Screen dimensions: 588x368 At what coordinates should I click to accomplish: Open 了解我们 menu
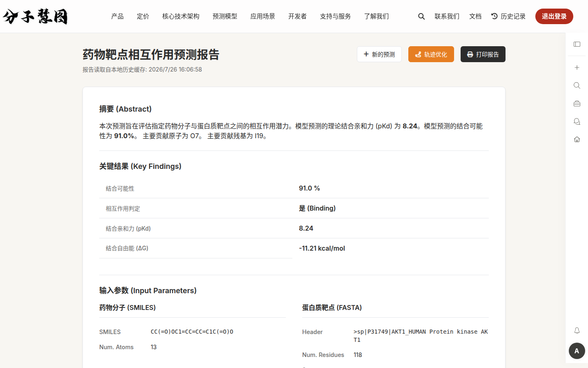click(x=376, y=16)
